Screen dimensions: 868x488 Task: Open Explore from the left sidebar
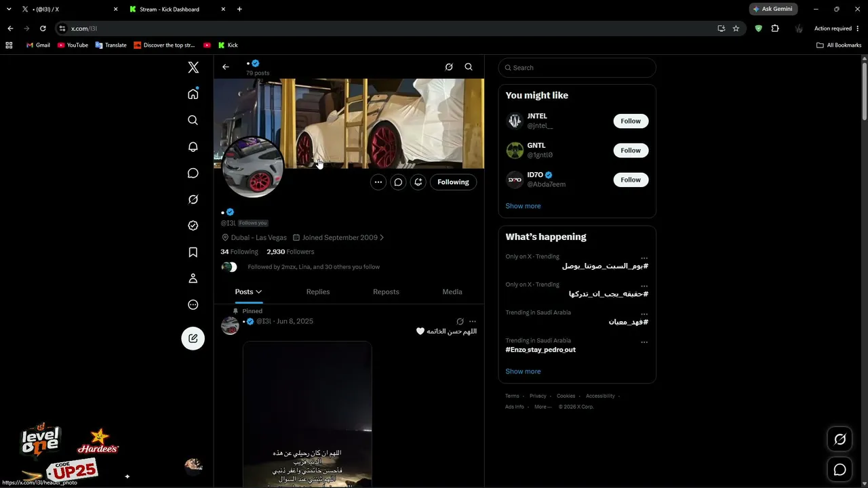pos(193,120)
